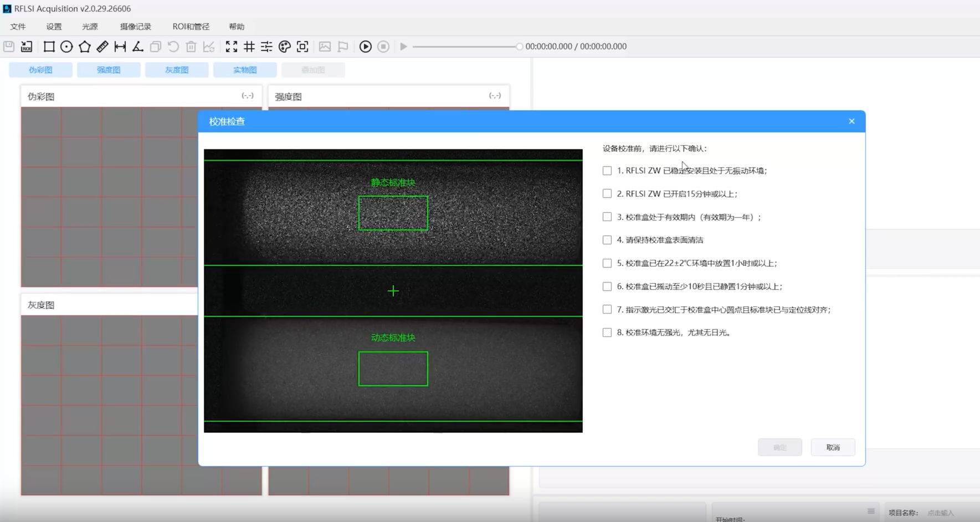The height and width of the screenshot is (522, 980).
Task: Click the disabled 叠加图 tab
Action: (313, 70)
